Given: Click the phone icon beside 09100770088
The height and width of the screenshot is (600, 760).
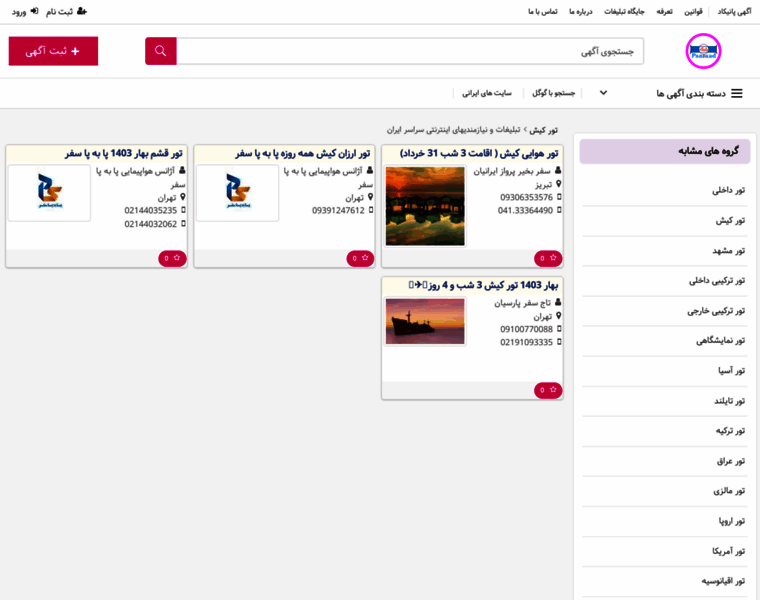Looking at the screenshot, I should [559, 329].
